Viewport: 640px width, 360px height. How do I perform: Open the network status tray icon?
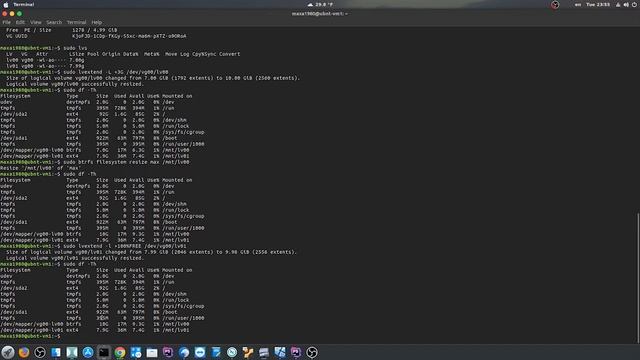pyautogui.click(x=618, y=4)
